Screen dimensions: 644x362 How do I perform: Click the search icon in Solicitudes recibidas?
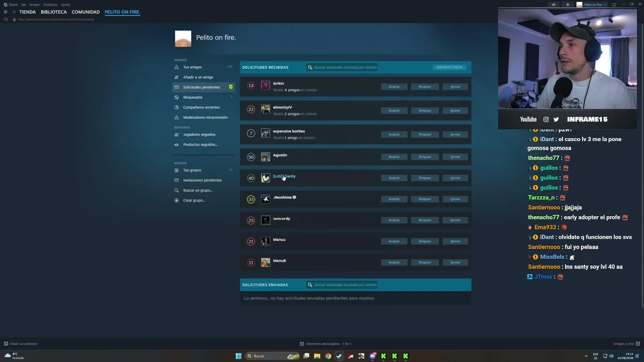(x=310, y=67)
